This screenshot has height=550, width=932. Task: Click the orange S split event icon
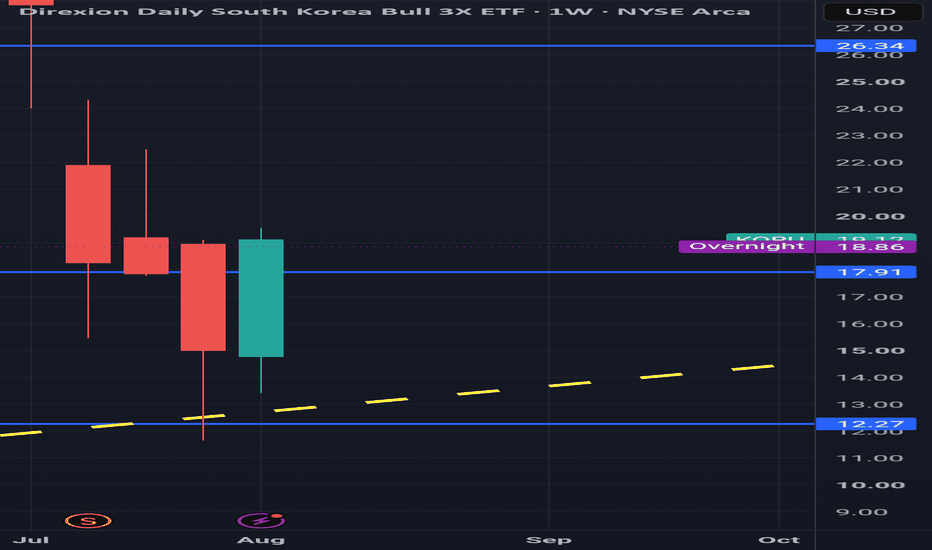pos(88,521)
